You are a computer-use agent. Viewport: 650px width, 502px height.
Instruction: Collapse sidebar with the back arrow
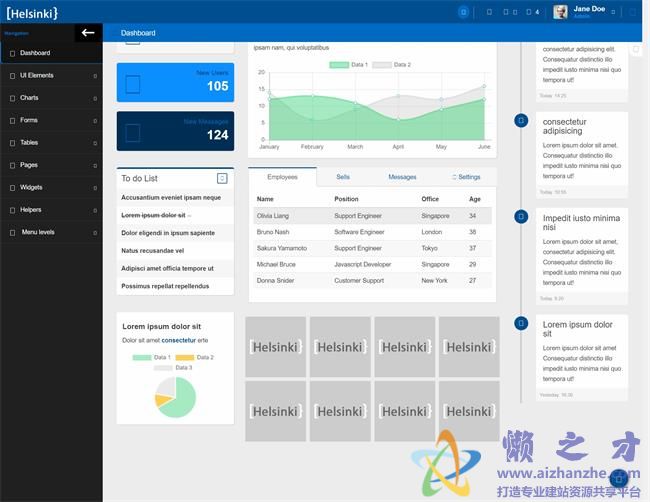tap(88, 33)
